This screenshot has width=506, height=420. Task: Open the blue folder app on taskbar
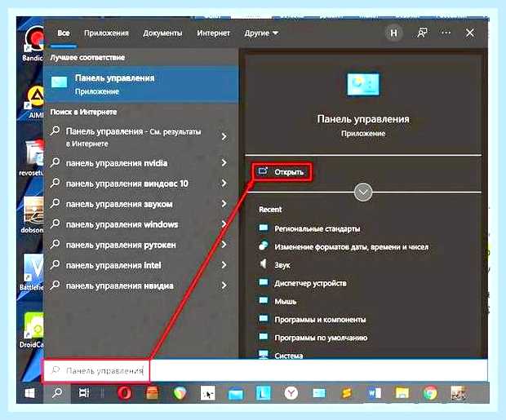235,394
